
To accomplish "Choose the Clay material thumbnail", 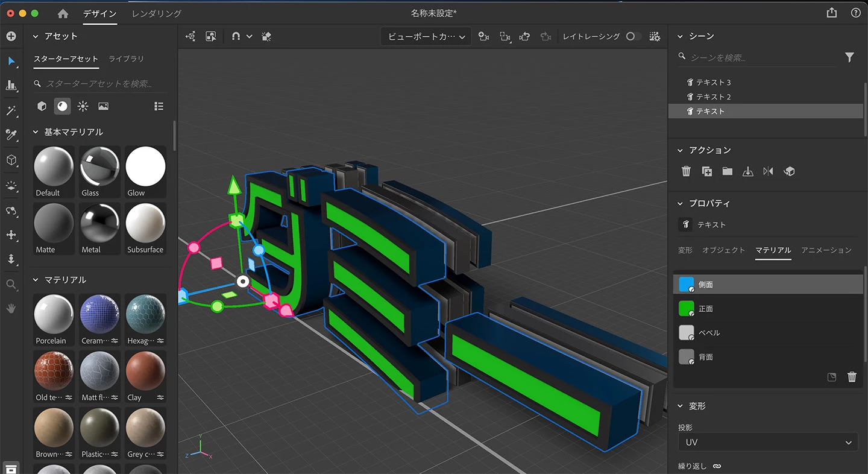I will click(145, 376).
